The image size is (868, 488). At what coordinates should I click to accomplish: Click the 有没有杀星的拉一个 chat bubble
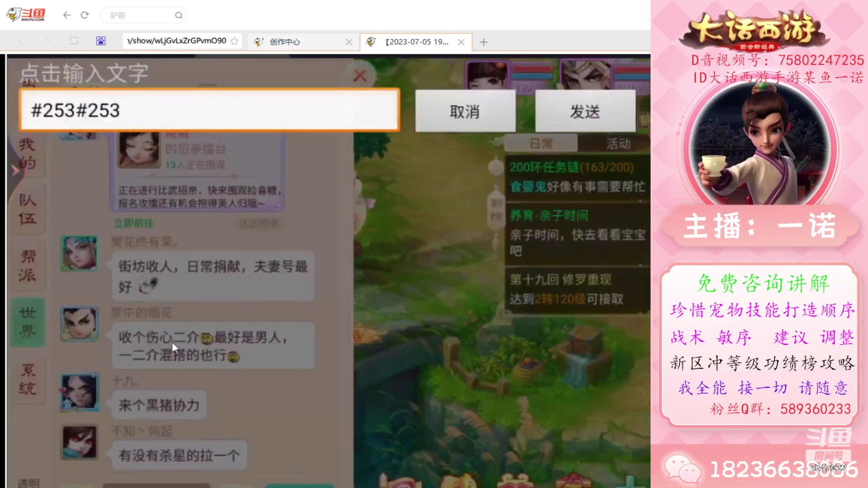179,455
